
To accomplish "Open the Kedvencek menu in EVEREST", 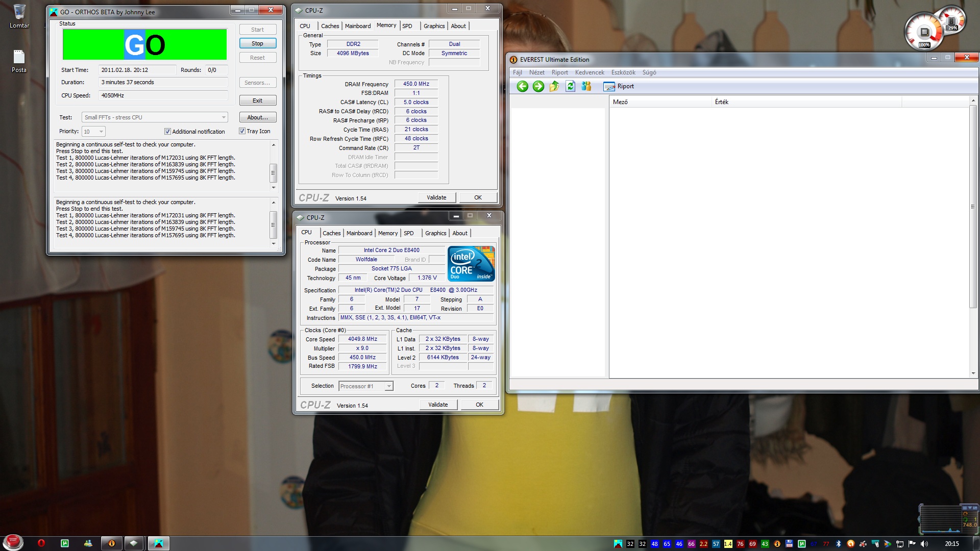I will click(x=590, y=72).
